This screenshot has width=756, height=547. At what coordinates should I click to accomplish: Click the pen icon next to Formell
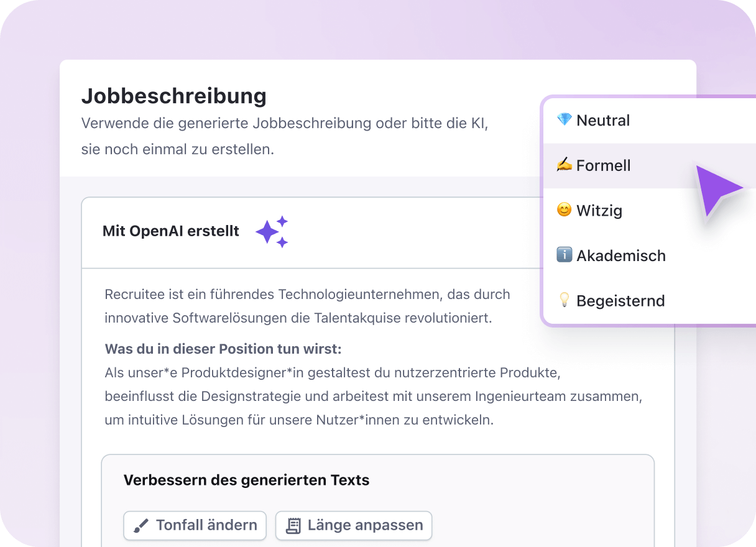(x=563, y=165)
